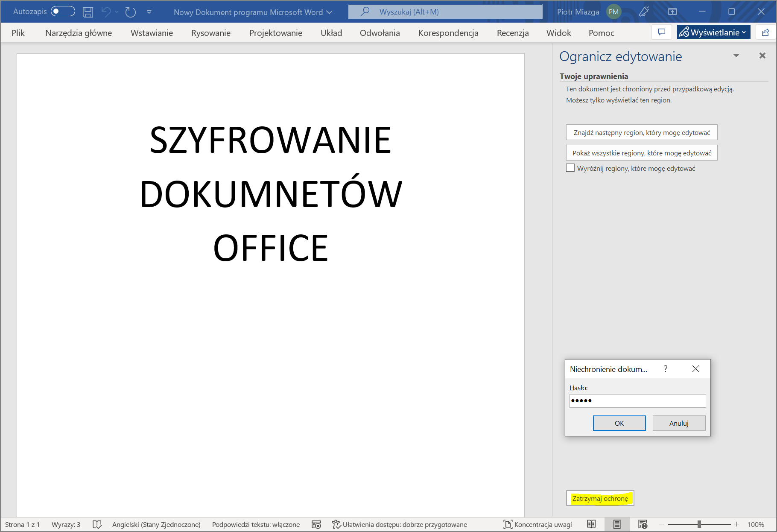Click the Wyszukaj search field

point(445,12)
